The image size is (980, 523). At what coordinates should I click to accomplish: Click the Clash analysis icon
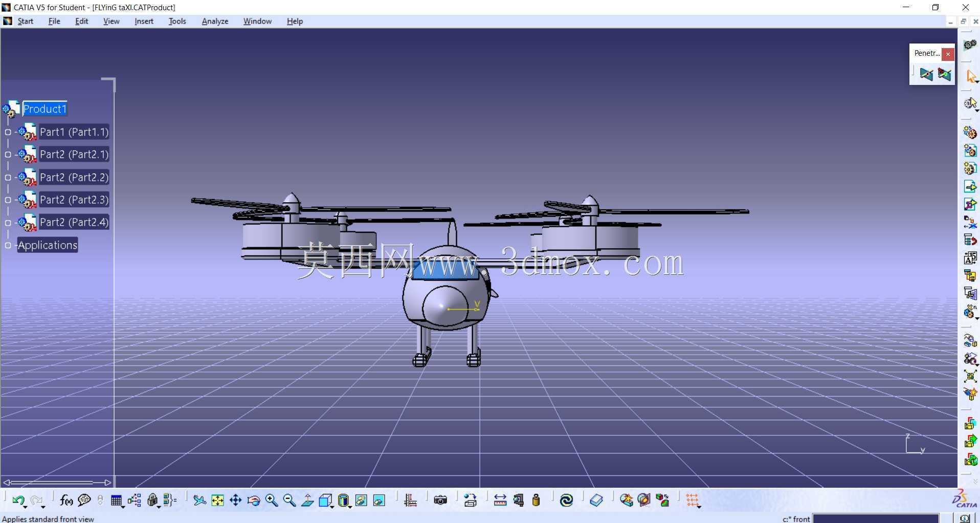pos(626,500)
